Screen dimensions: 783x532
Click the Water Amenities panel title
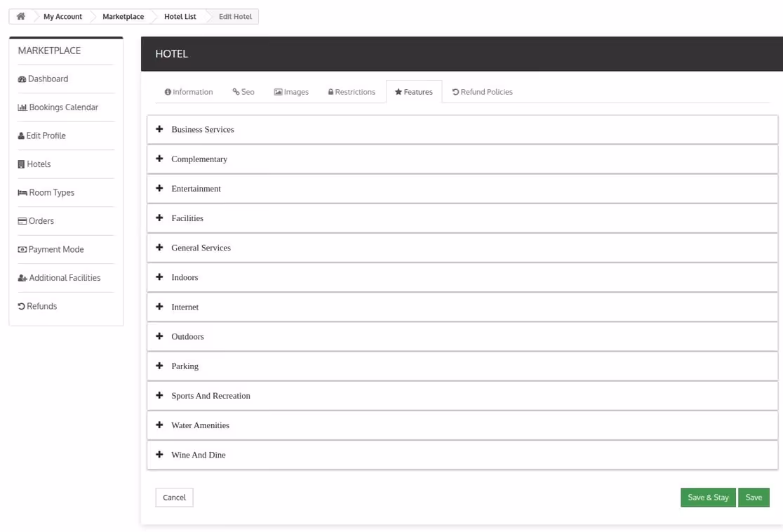pyautogui.click(x=201, y=425)
